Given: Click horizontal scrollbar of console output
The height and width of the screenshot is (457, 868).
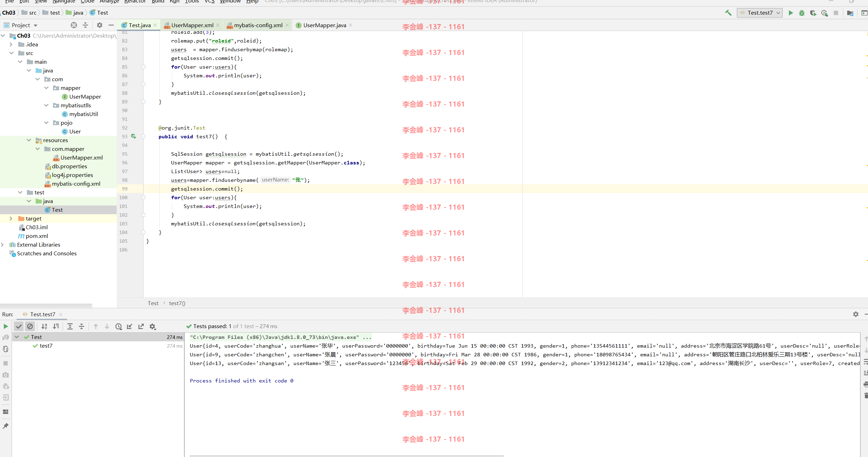Looking at the screenshot, I should (x=347, y=456).
